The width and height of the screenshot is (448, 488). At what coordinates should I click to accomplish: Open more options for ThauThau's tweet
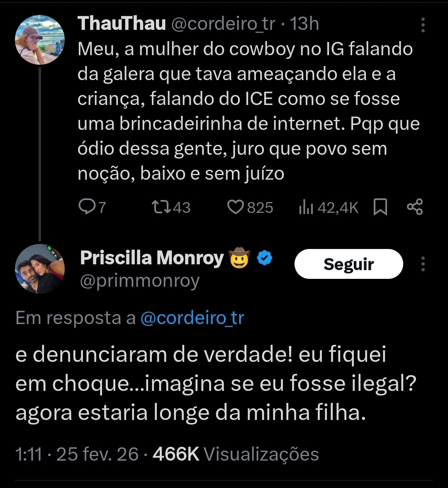pyautogui.click(x=423, y=25)
